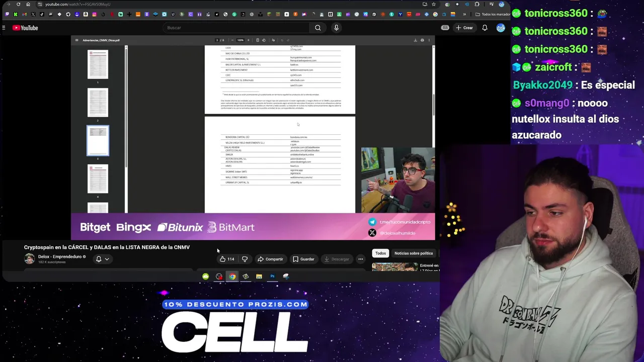Click the 'Guardar' save button
Viewport: 644px width, 362px height.
(303, 259)
